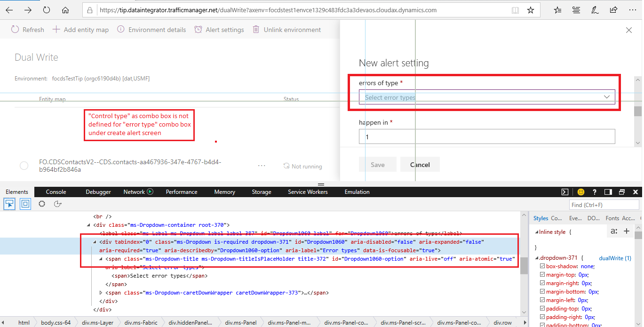
Task: Open DevTools help with the question mark icon
Action: 594,191
